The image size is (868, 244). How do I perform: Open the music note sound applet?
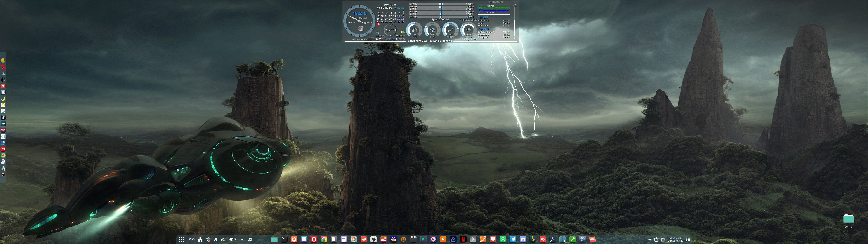[x=250, y=240]
